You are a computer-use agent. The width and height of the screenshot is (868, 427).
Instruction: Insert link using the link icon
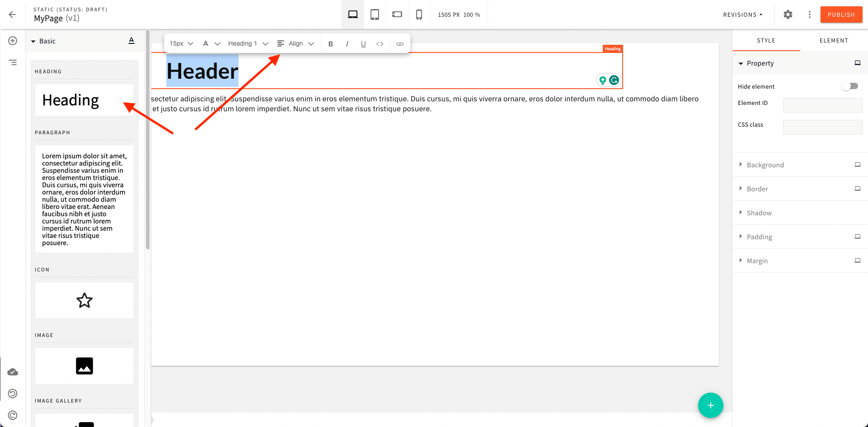click(399, 44)
